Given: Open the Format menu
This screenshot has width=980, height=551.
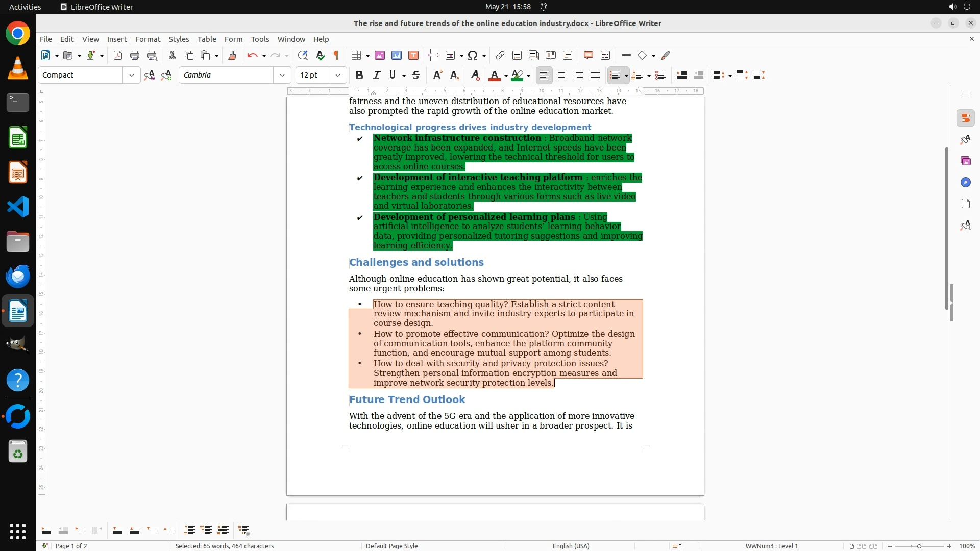Looking at the screenshot, I should pos(148,39).
